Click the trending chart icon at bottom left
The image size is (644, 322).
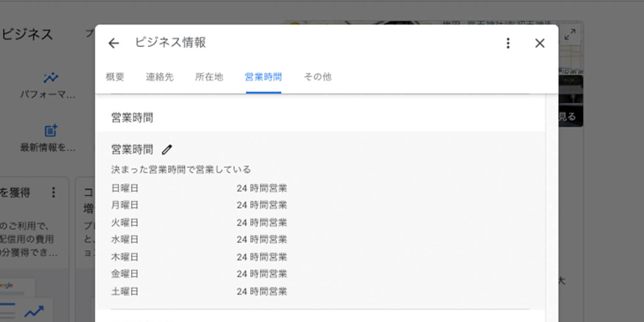tap(34, 313)
